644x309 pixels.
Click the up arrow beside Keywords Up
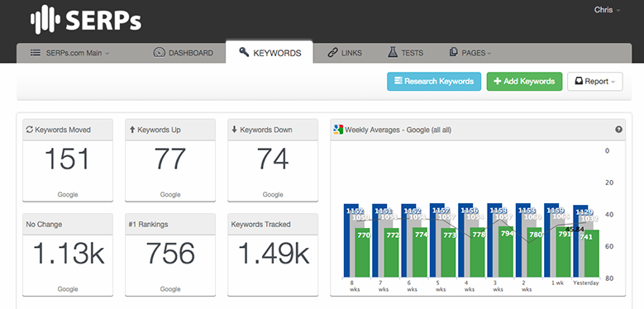[132, 130]
